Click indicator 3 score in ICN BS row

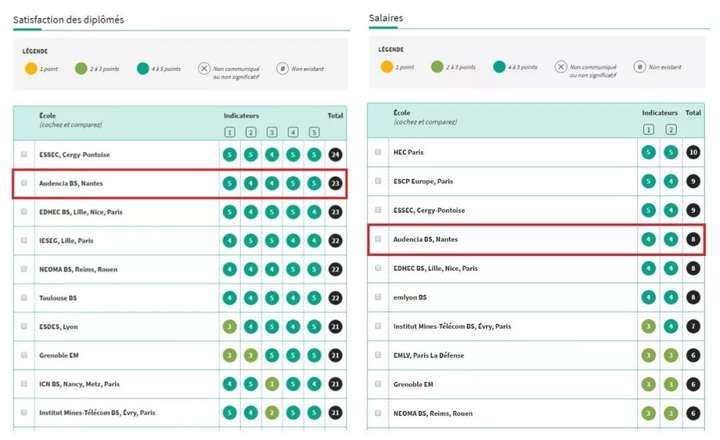click(x=272, y=384)
